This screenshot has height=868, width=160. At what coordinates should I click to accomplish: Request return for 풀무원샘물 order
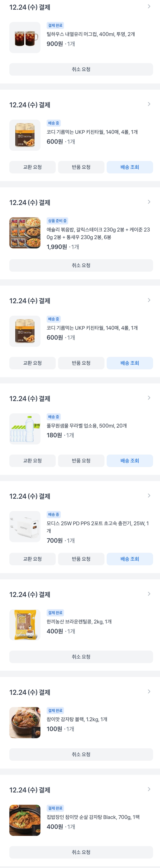81,461
